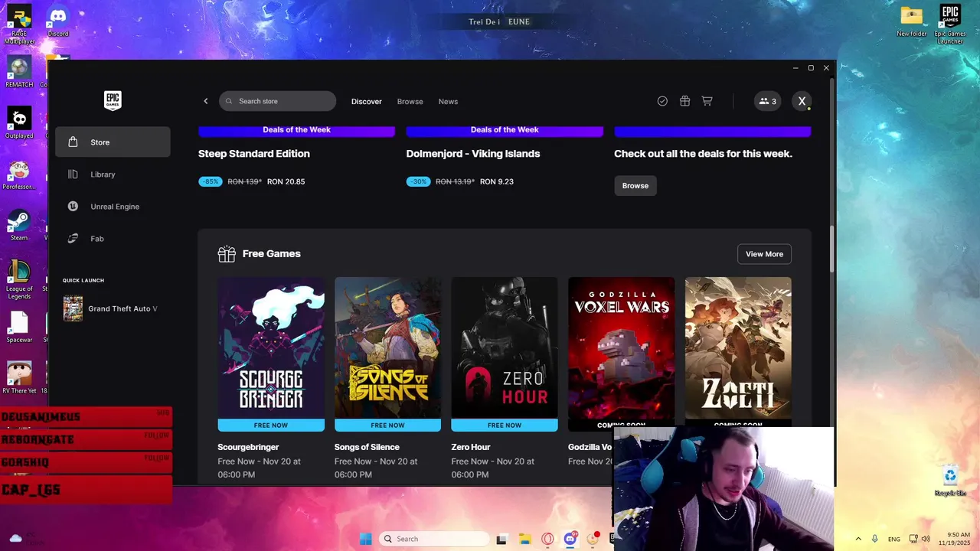
Task: Open Task View on taskbar
Action: tap(501, 539)
